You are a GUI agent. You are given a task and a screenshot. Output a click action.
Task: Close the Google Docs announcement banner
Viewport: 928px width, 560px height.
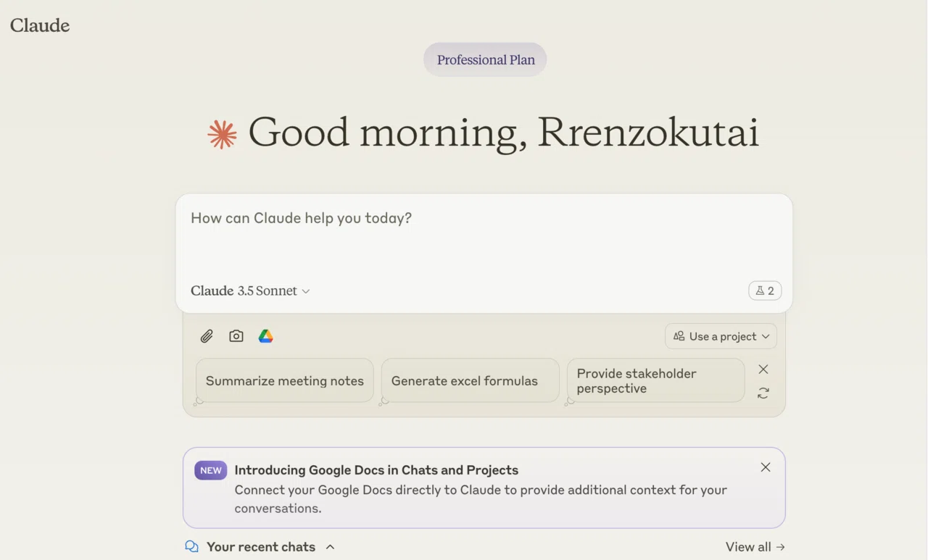point(766,467)
